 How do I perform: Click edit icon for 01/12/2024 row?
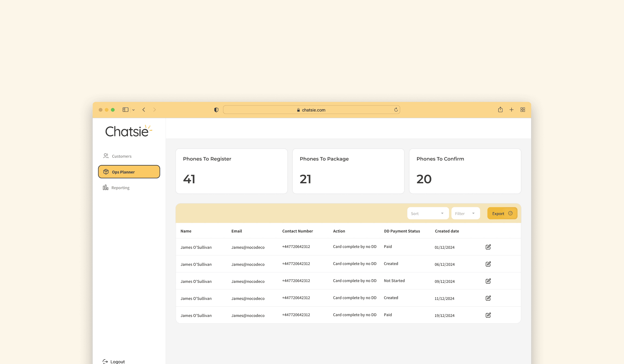click(488, 247)
